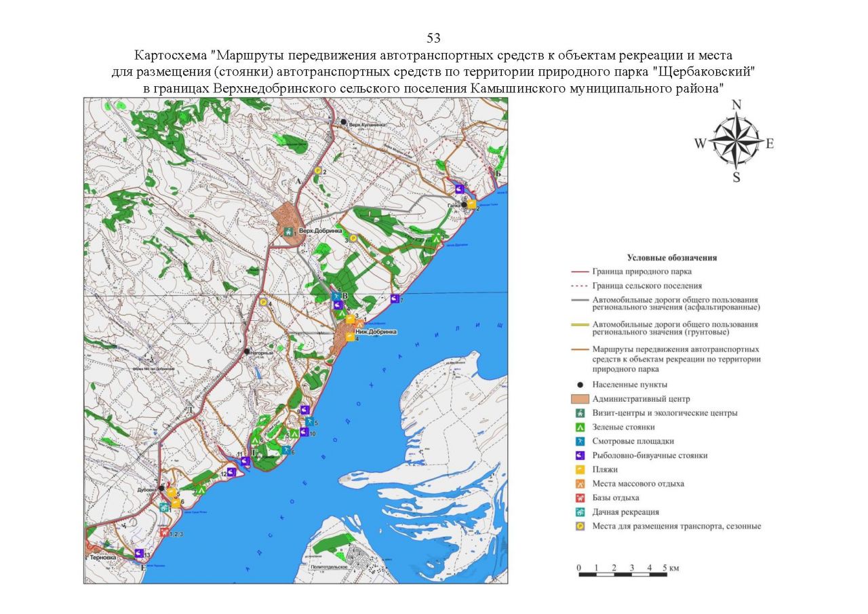
Task: Click fishing camp marker number 9
Action: (305, 410)
